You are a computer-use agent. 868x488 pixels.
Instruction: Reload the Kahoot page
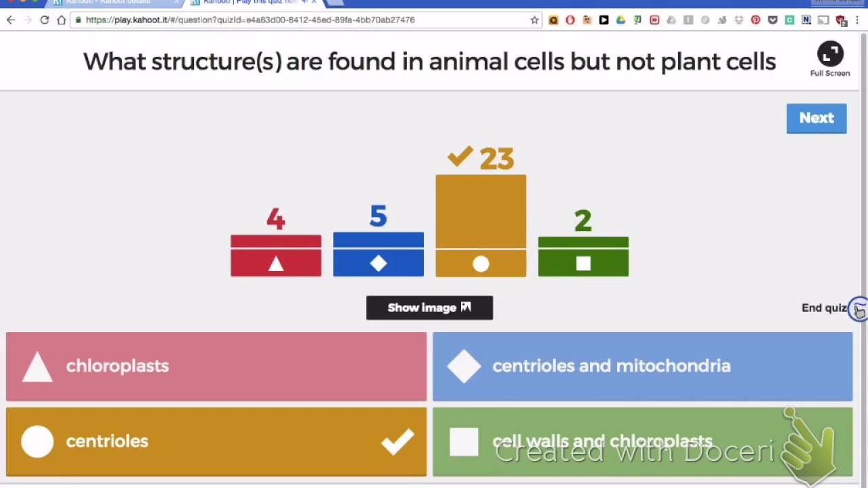(x=44, y=20)
